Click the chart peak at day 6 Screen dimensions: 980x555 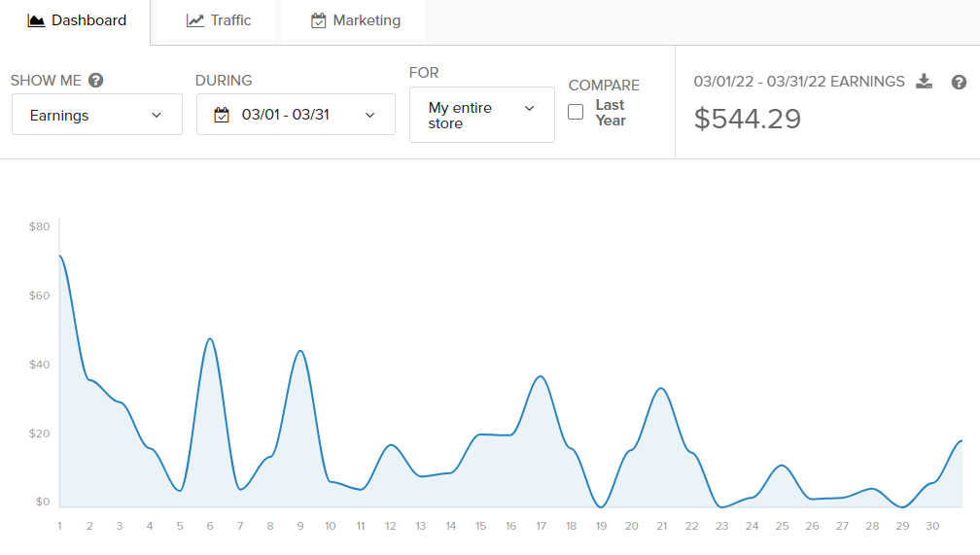(x=210, y=339)
